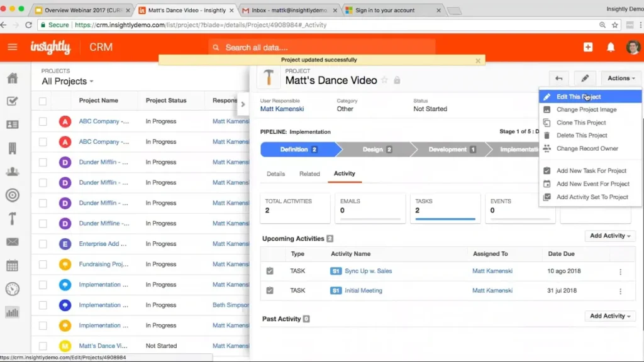Select checkbox for Enterprise Add project row
This screenshot has width=644, height=362.
(x=43, y=244)
